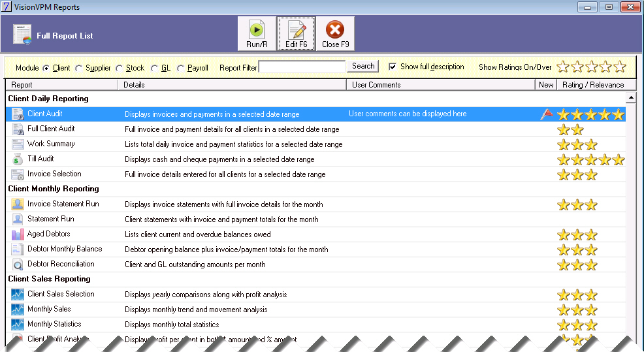Image resolution: width=644 pixels, height=352 pixels.
Task: Click 'Displays cash and cheque payments' description
Action: 219,159
